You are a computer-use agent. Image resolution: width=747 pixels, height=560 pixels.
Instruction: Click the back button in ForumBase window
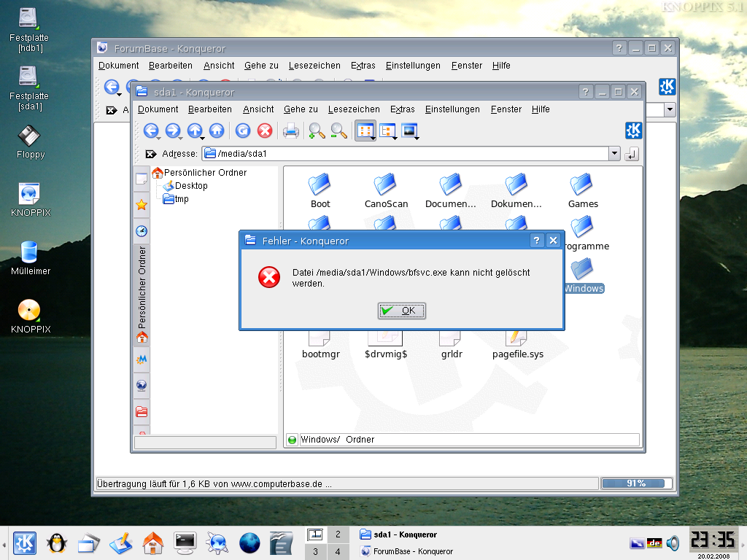click(112, 87)
